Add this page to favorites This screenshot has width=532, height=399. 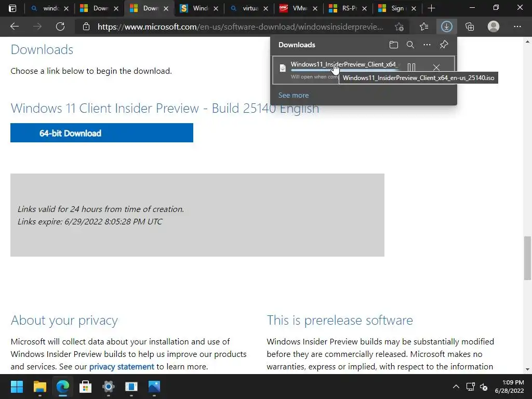400,26
